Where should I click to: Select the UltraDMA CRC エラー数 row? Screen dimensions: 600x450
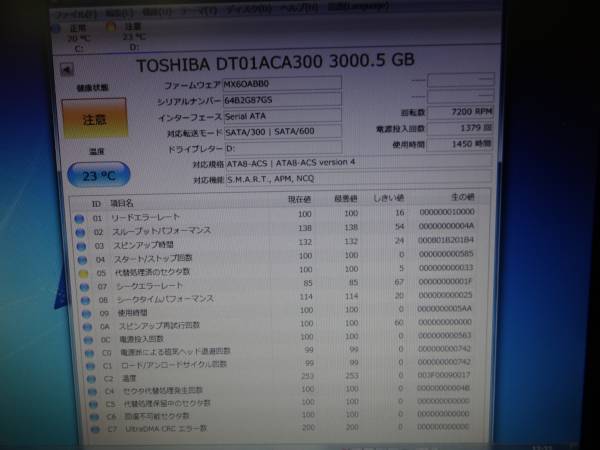(x=286, y=428)
